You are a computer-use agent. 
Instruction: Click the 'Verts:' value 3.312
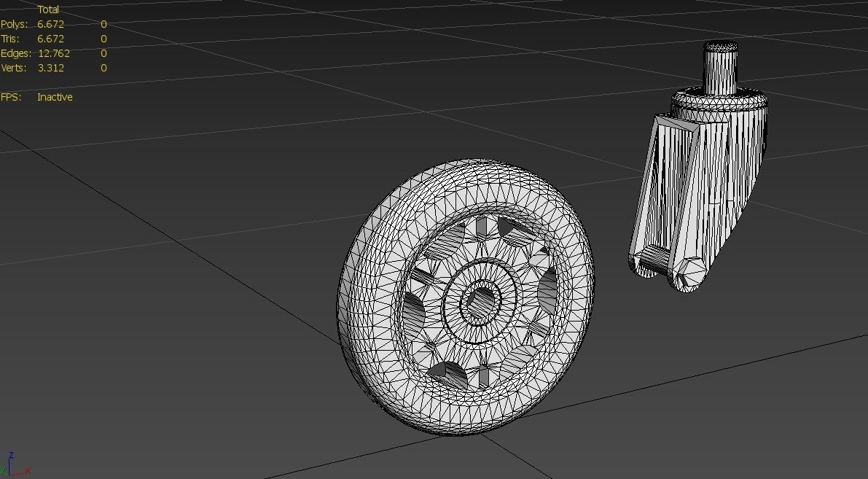click(50, 68)
